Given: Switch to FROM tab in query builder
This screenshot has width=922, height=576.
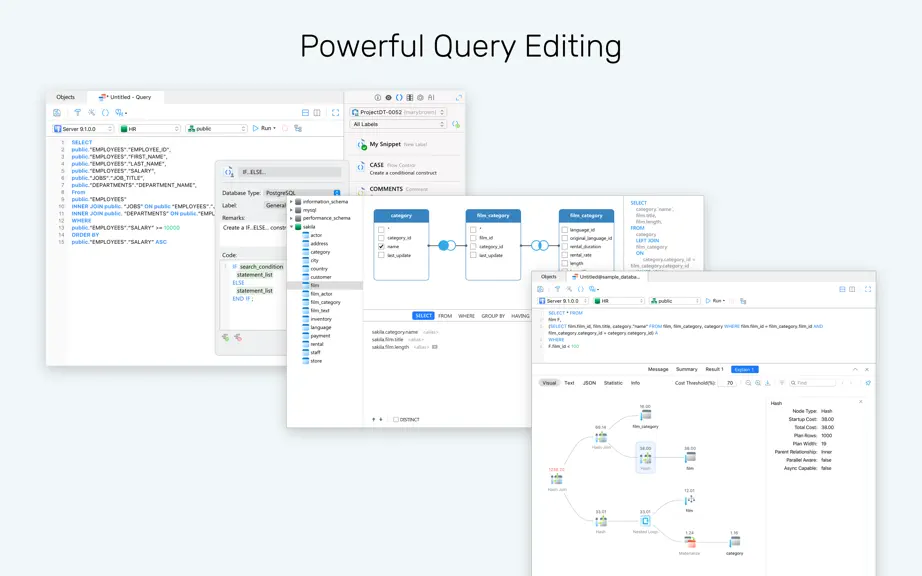Looking at the screenshot, I should click(x=445, y=316).
